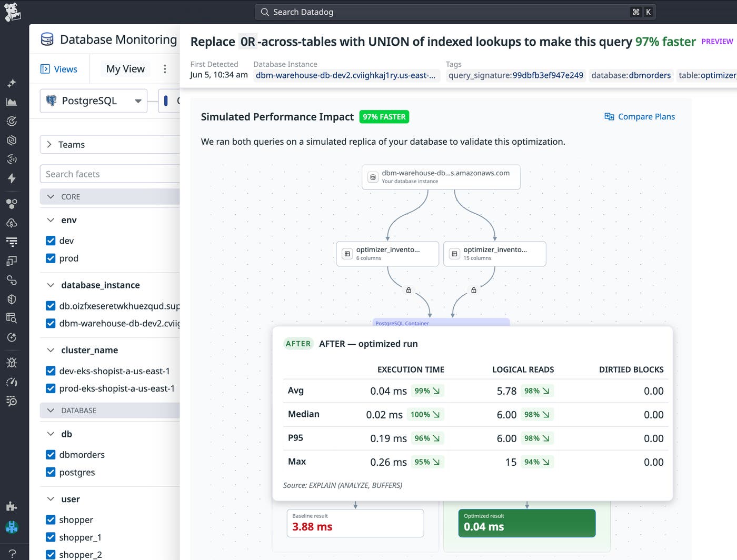Open the Views tab
Image resolution: width=737 pixels, height=560 pixels.
point(59,69)
